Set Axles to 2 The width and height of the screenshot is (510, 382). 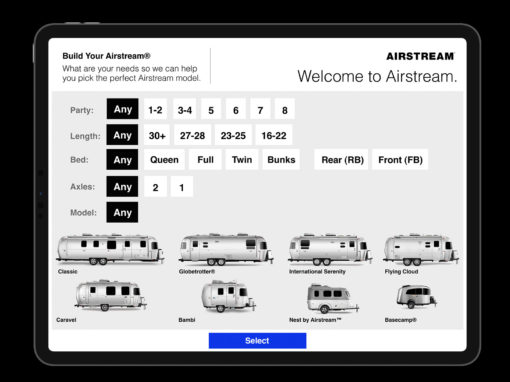[x=155, y=187]
